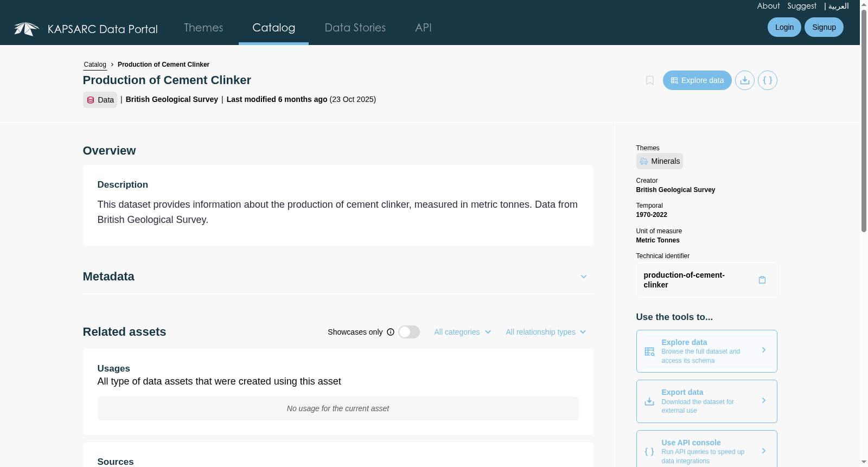Viewport: 868px width, 467px height.
Task: Click the API console card braces icon
Action: [649, 452]
